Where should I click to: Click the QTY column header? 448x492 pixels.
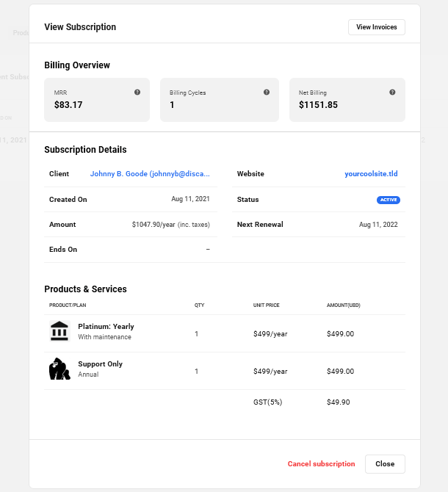(199, 305)
